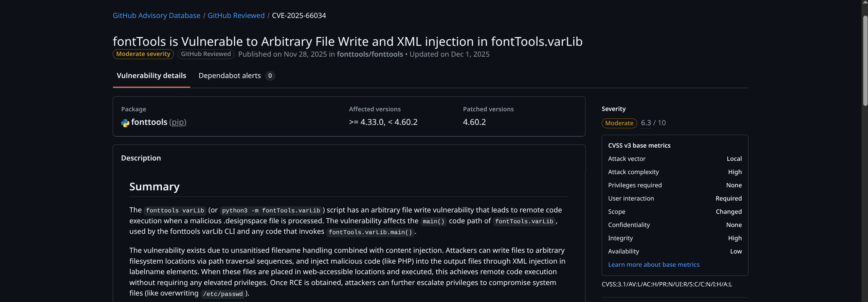Screen dimensions: 868x302
Task: Switch to the Dependabot alerts tab
Action: tap(230, 76)
